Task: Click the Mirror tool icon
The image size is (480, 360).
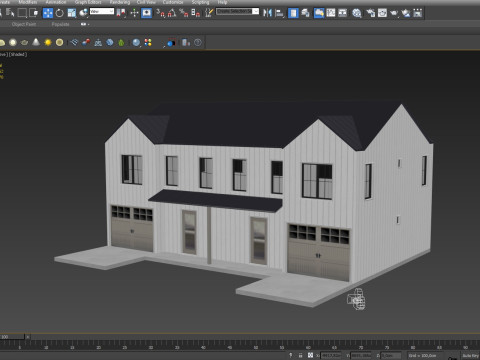Action: (267, 13)
